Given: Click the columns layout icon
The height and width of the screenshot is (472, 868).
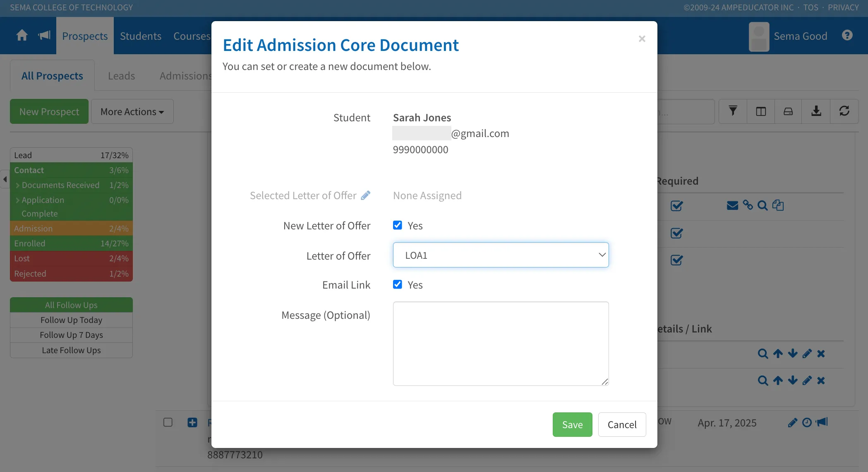Looking at the screenshot, I should click(x=761, y=111).
